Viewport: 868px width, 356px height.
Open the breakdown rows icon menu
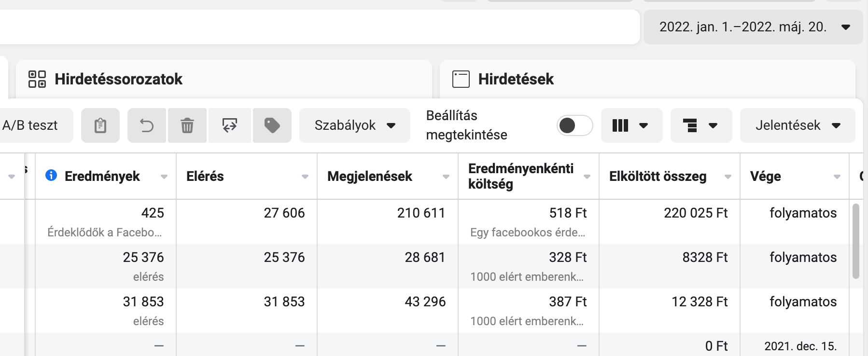(x=701, y=125)
